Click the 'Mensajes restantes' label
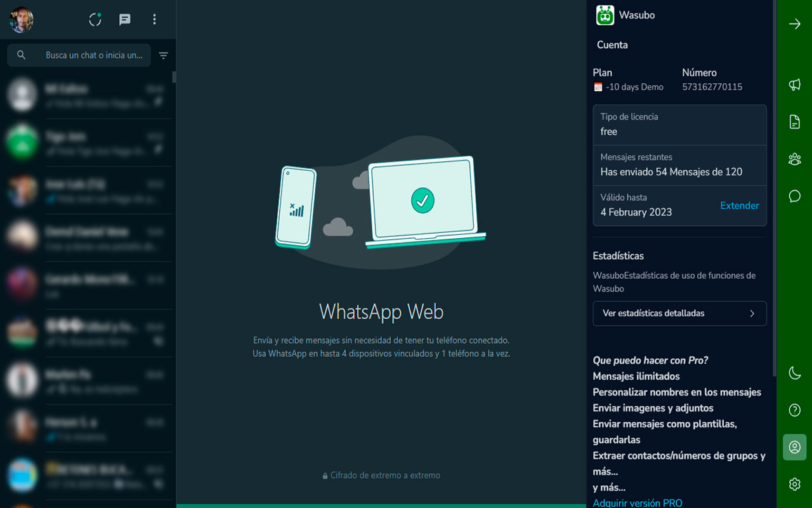Image resolution: width=812 pixels, height=508 pixels. click(x=636, y=157)
